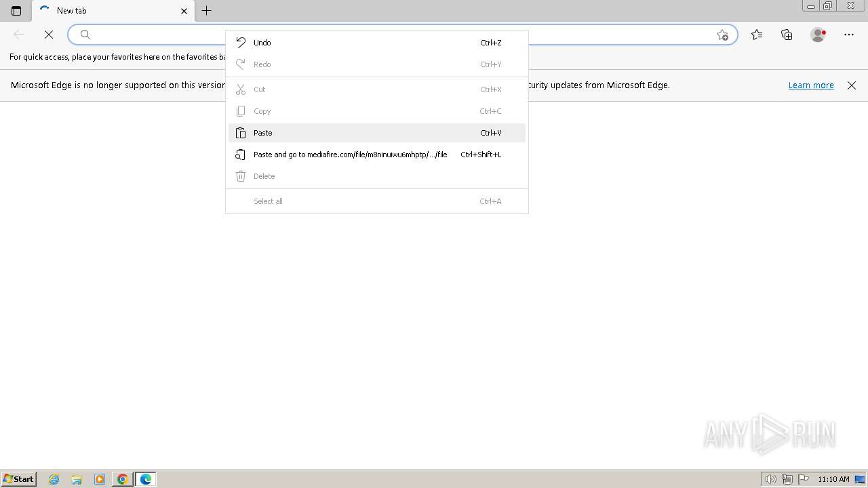This screenshot has height=488, width=868.
Task: Choose Select all in context menu
Action: [x=377, y=201]
